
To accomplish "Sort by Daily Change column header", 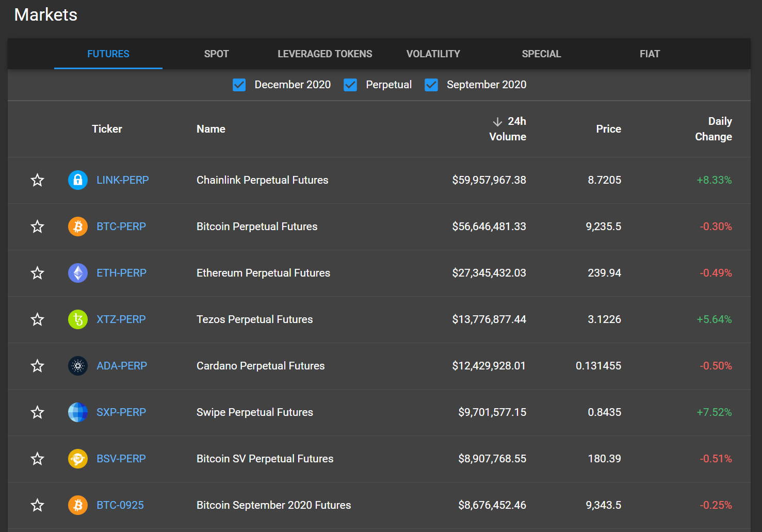I will 714,129.
